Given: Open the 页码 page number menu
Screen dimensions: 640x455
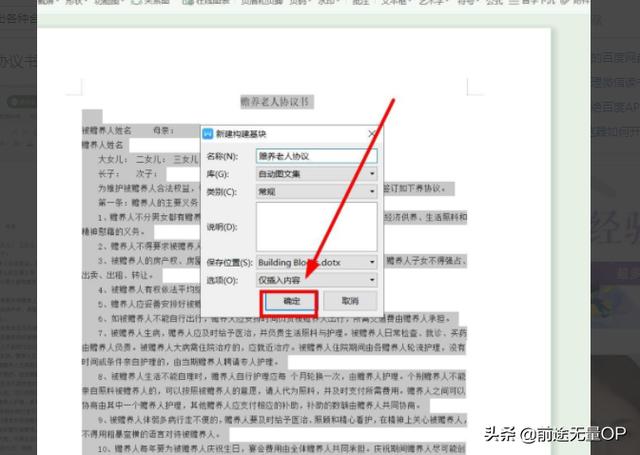Looking at the screenshot, I should (x=302, y=3).
